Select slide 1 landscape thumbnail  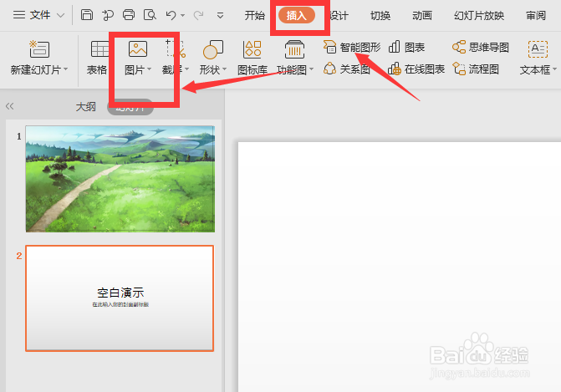click(120, 179)
